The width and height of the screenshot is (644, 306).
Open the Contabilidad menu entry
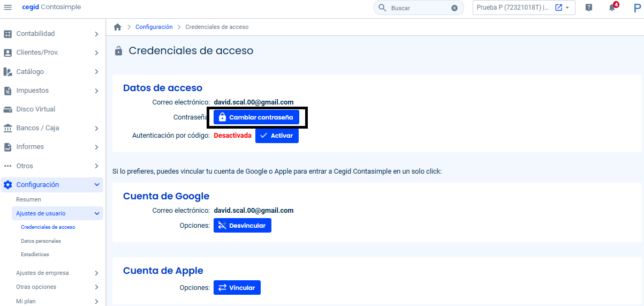tap(35, 34)
